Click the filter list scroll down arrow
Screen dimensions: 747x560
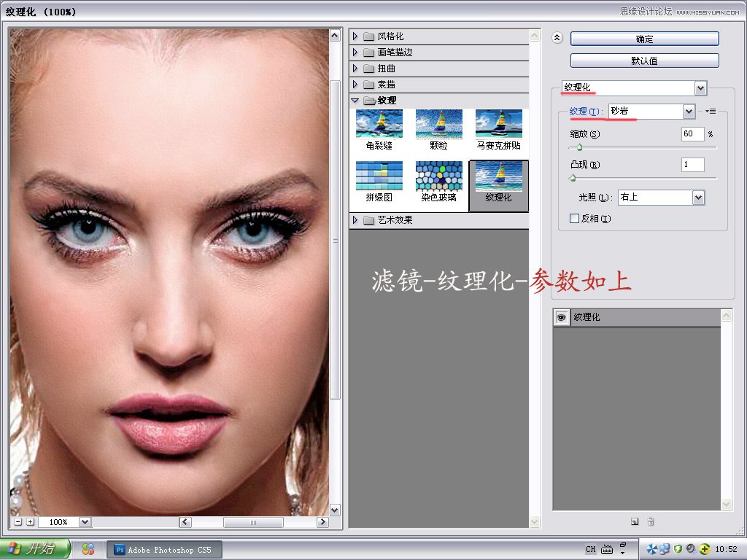coord(535,522)
